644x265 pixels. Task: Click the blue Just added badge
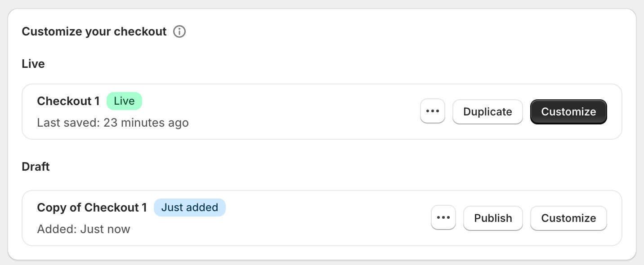click(189, 207)
